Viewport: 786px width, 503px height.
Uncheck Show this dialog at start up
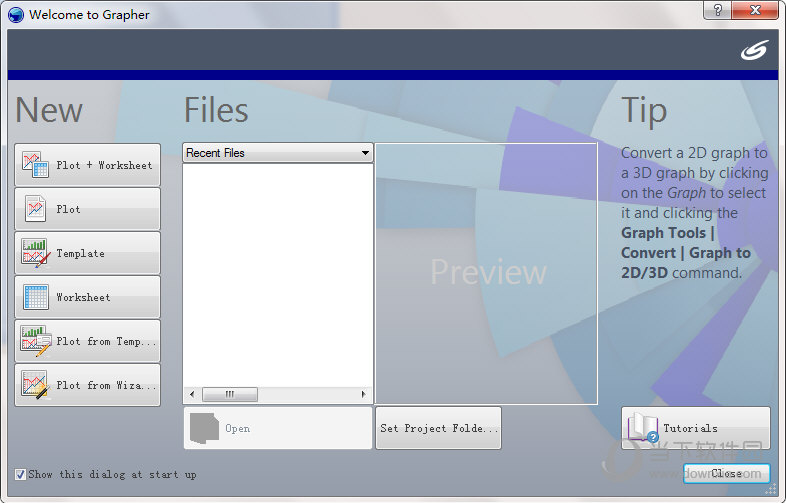click(x=20, y=474)
